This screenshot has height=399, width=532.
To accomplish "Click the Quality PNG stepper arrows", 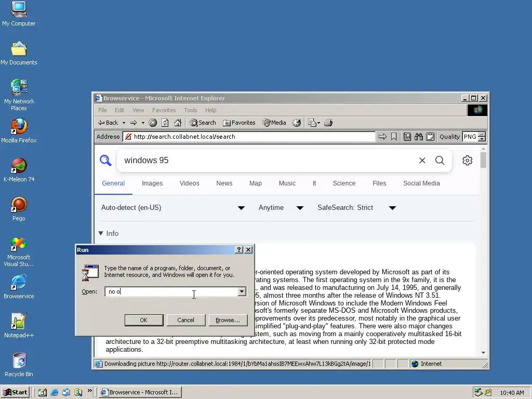I will pos(482,137).
